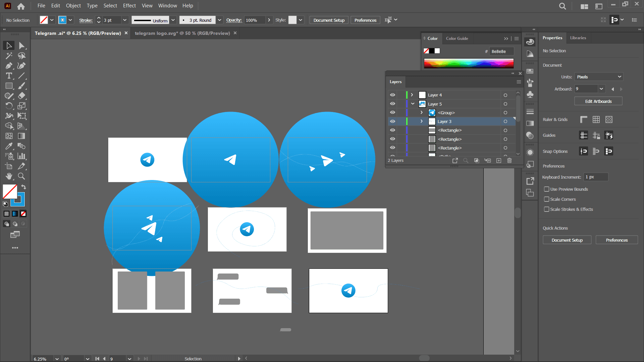Select the Type tool
This screenshot has width=644, height=362.
point(9,76)
